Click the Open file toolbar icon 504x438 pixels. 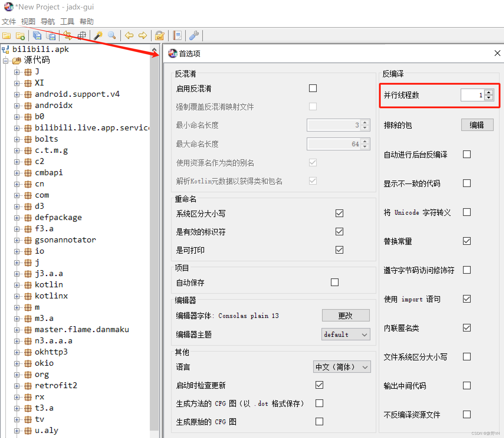pyautogui.click(x=6, y=36)
